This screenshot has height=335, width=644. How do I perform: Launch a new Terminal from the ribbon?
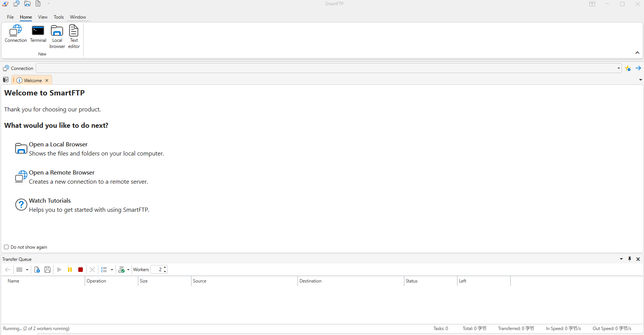point(38,34)
